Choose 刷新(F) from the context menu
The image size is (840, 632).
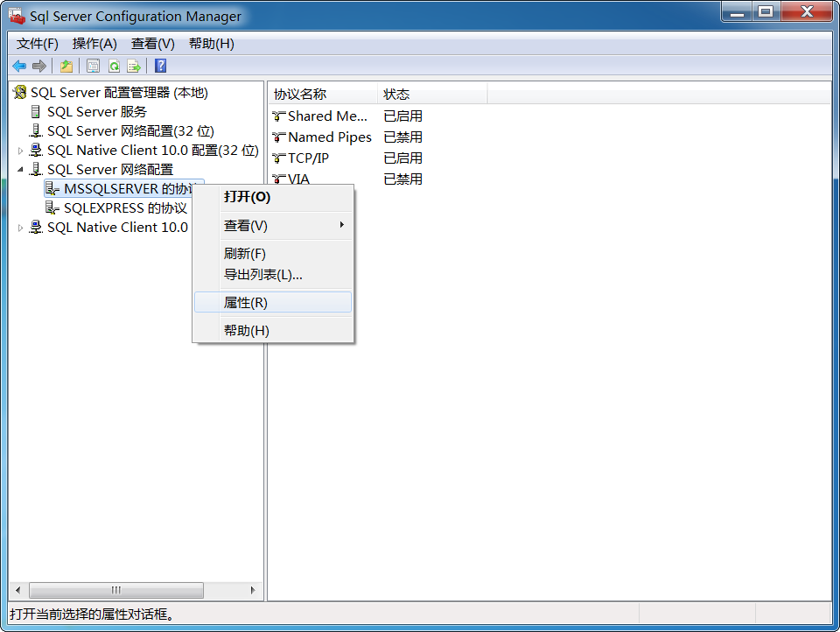273,254
